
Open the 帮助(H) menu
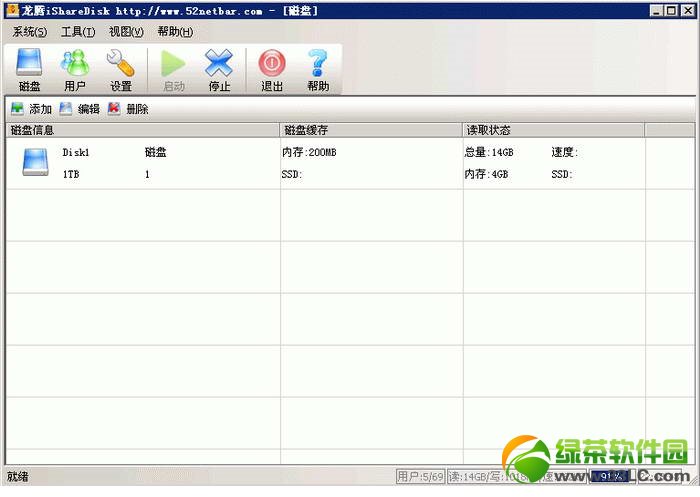coord(175,32)
